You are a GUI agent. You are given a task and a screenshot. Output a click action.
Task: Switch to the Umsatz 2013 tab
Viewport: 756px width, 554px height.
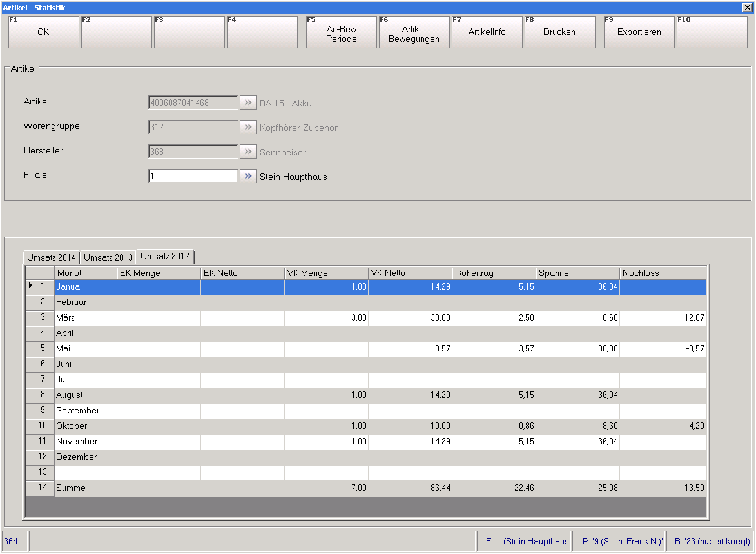click(x=108, y=257)
